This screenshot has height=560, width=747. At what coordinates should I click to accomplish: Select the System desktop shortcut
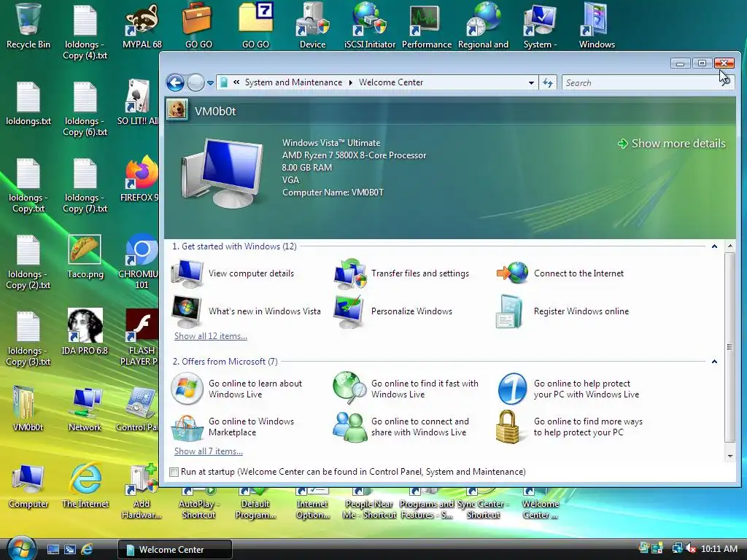pyautogui.click(x=540, y=26)
